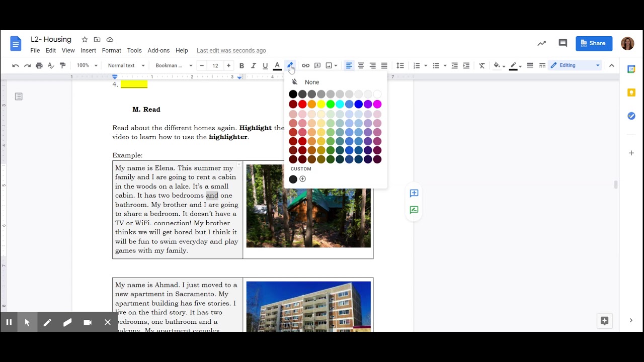Open the cell background color dropdown
The height and width of the screenshot is (362, 644).
point(500,65)
